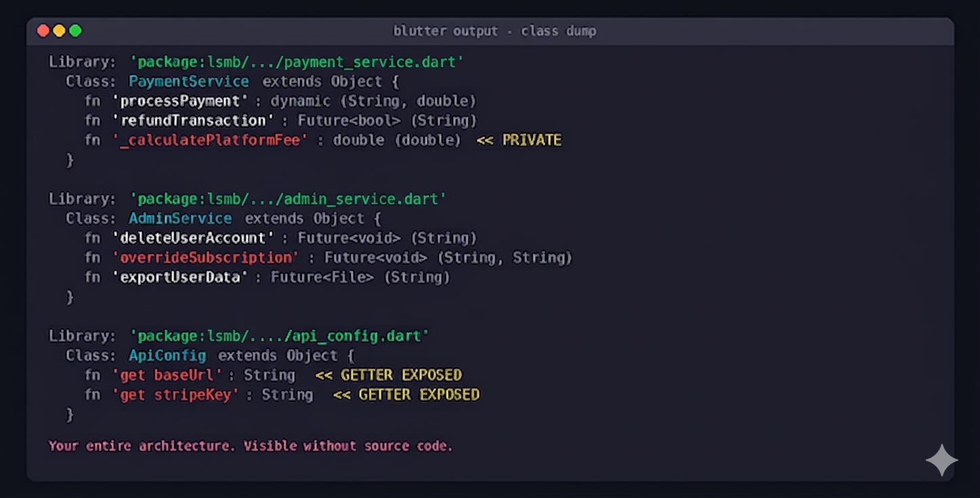
Task: Click the '<< PRIVATE' annotation
Action: click(x=519, y=140)
